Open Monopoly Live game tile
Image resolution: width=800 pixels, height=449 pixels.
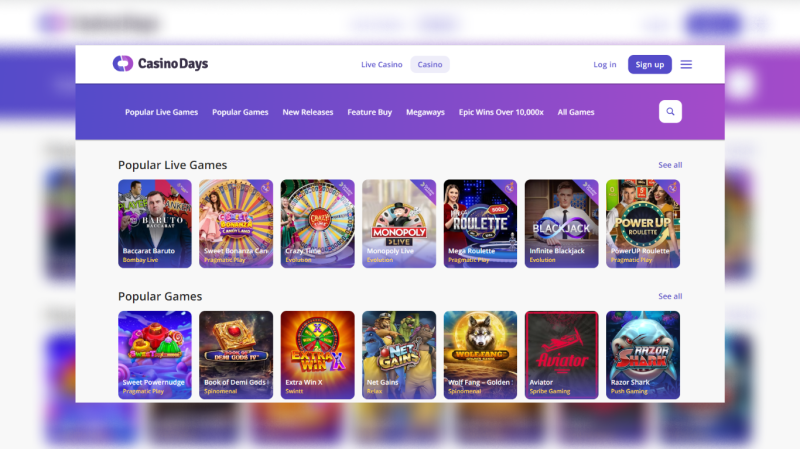[398, 223]
